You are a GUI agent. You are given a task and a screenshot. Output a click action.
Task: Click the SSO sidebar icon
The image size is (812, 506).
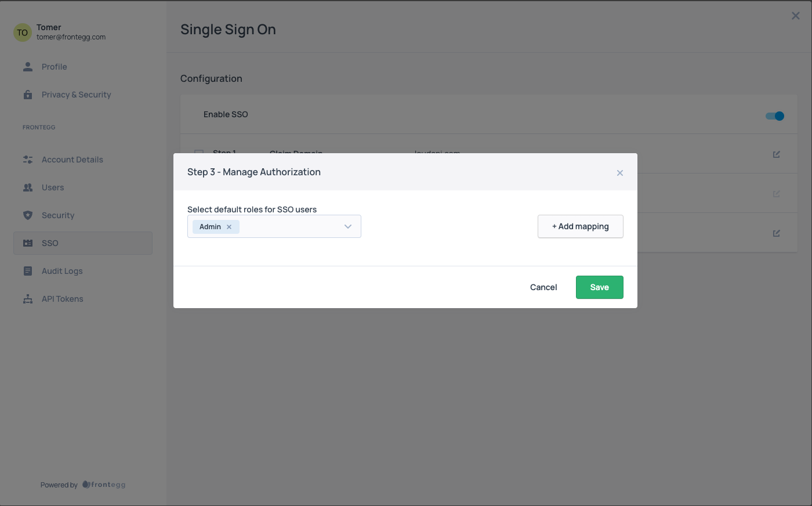[28, 243]
